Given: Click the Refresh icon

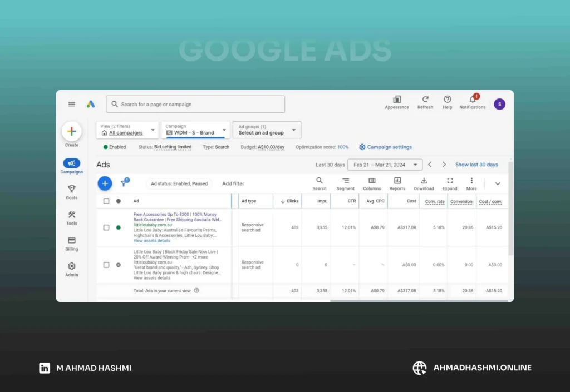Looking at the screenshot, I should pyautogui.click(x=425, y=100).
